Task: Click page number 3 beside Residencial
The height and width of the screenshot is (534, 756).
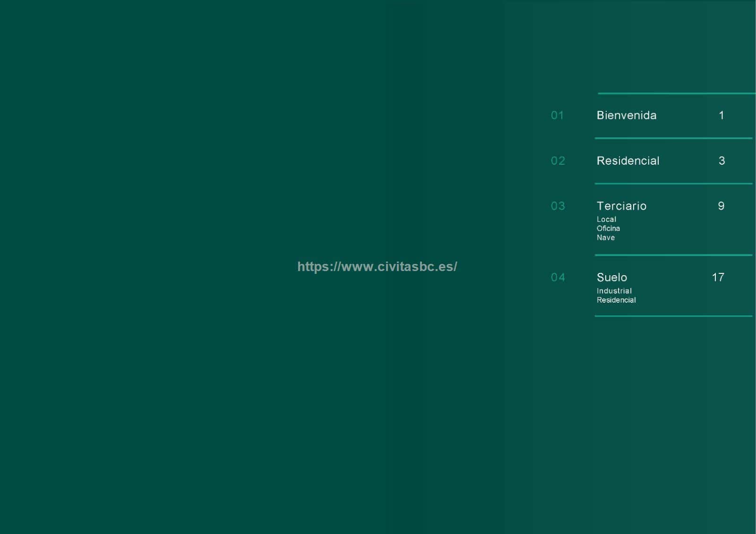Action: click(722, 161)
